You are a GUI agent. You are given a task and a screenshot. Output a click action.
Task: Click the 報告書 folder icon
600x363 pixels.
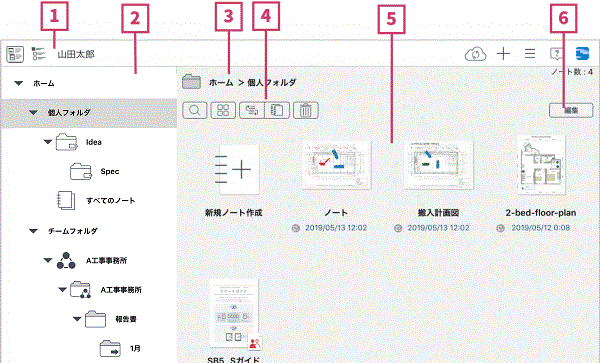coord(95,319)
